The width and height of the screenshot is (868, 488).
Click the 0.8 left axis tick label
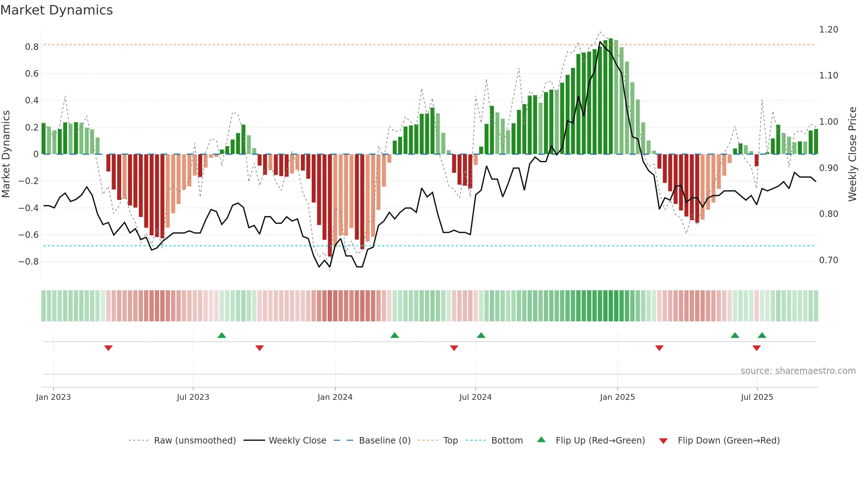pyautogui.click(x=32, y=47)
